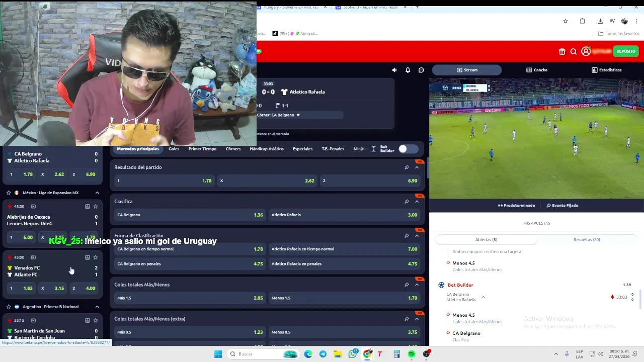
Task: Open WhatsApp from the taskbar
Action: (x=353, y=354)
